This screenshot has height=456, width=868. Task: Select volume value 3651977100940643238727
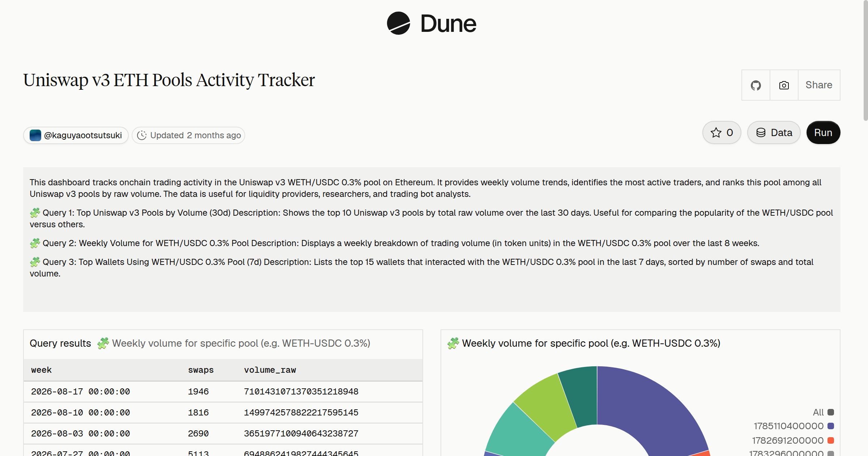point(301,434)
